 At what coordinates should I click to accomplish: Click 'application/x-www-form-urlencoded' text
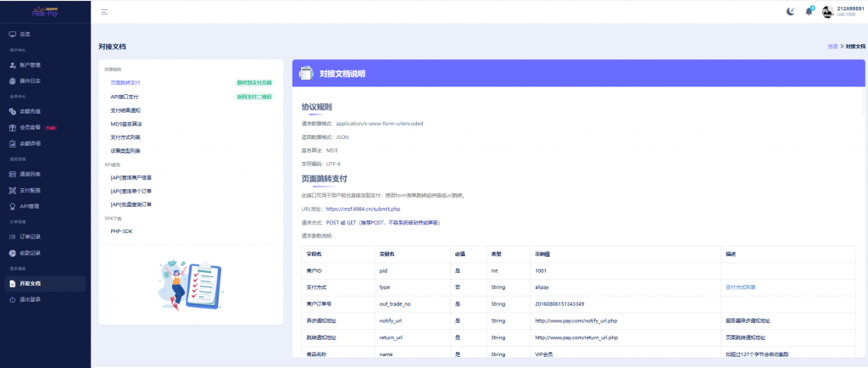coord(380,124)
